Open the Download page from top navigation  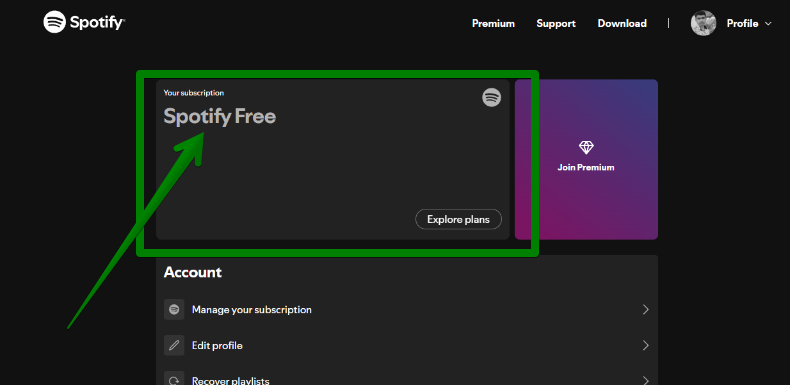[622, 24]
